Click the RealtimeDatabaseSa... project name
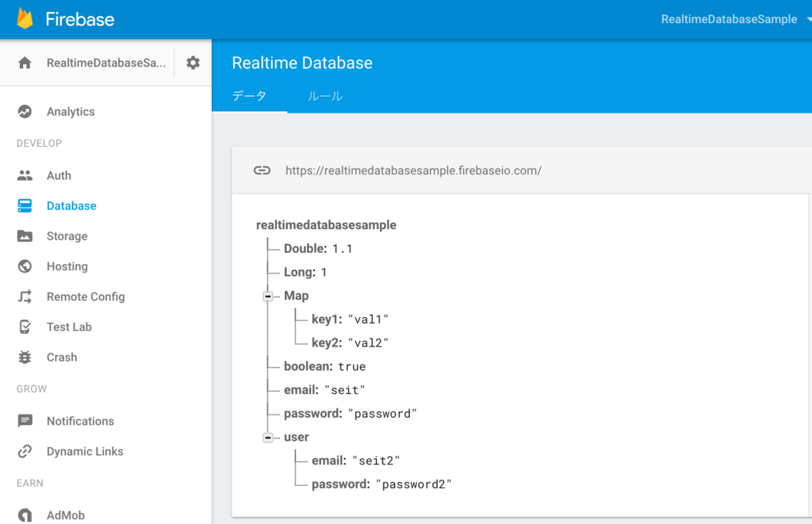The height and width of the screenshot is (524, 812). pos(106,63)
